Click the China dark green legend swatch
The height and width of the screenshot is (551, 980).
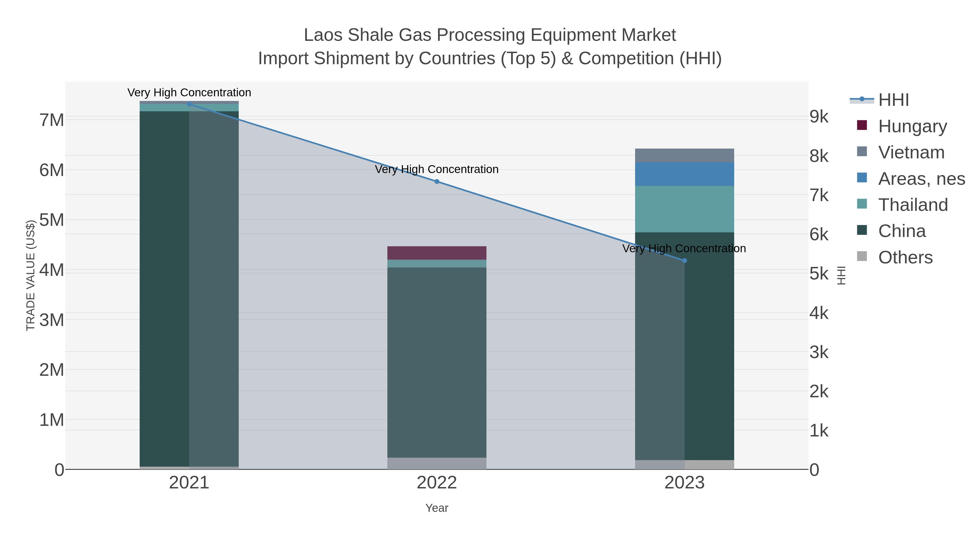point(862,230)
